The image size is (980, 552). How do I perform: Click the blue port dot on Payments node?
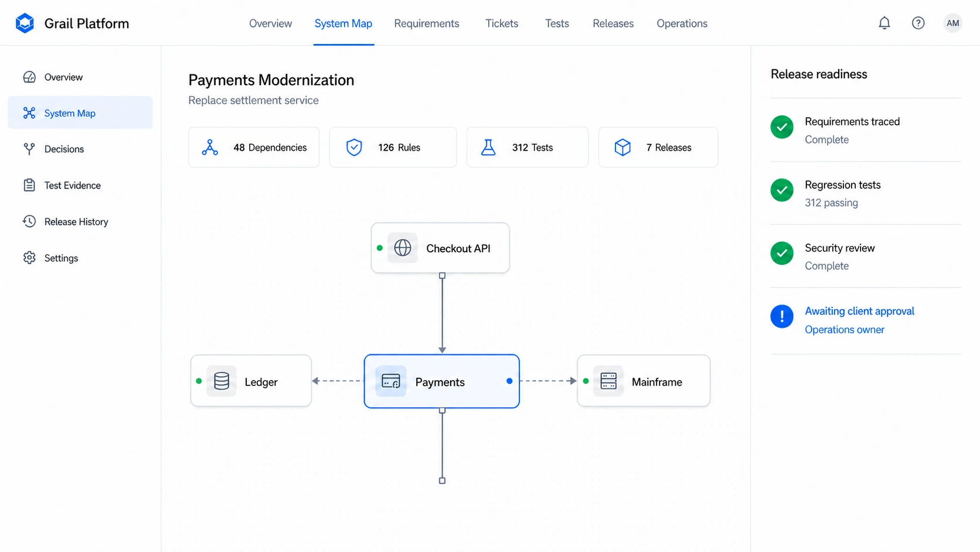click(509, 381)
